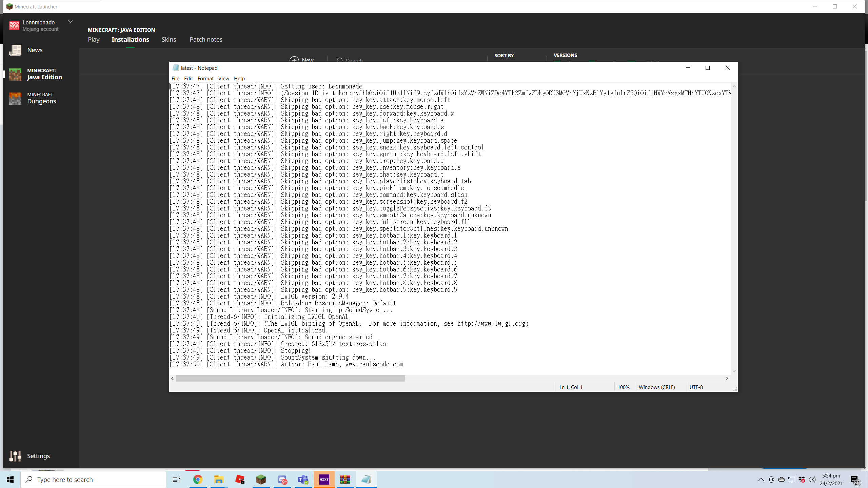The height and width of the screenshot is (488, 868).
Task: Click Notepad vertical scroll up arrow
Action: (734, 86)
